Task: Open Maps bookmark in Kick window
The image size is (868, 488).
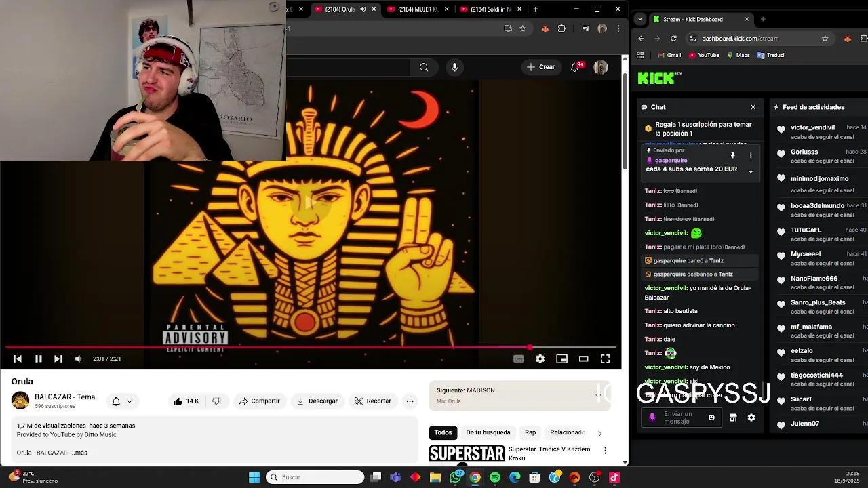Action: (738, 55)
